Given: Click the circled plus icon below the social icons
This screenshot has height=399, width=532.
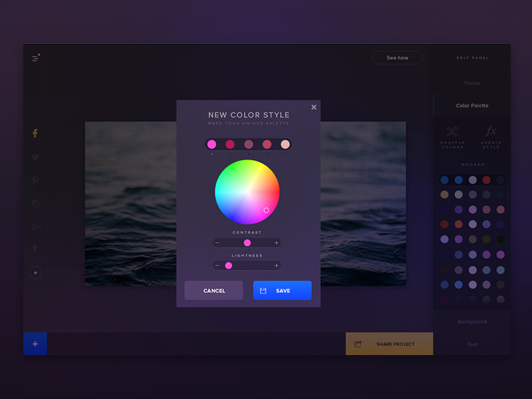Looking at the screenshot, I should click(35, 273).
